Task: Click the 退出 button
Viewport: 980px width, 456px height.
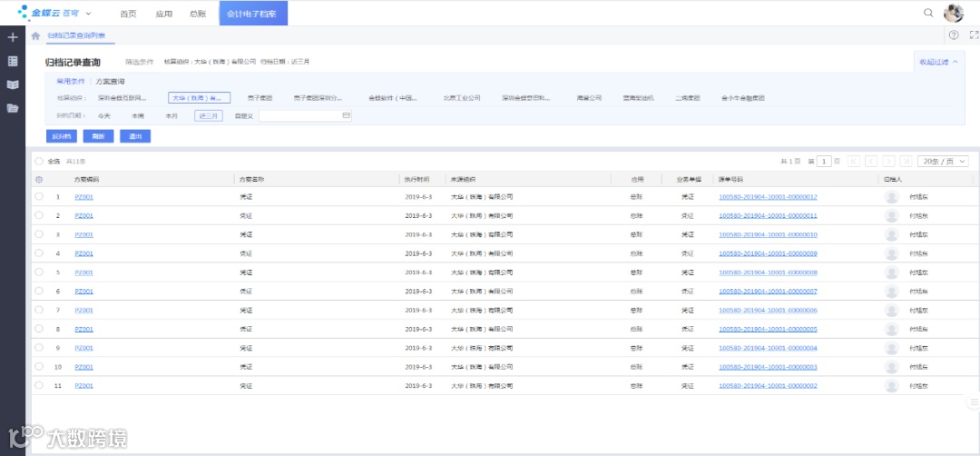Action: [135, 135]
